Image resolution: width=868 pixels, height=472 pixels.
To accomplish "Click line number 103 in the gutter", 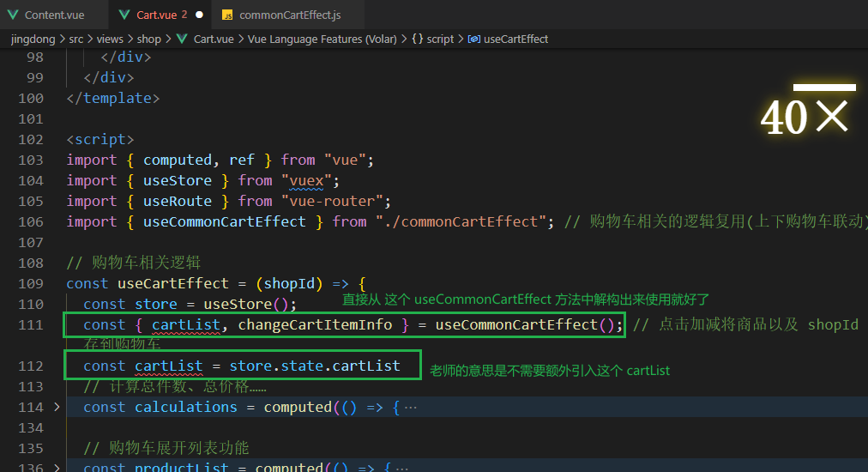I will pyautogui.click(x=31, y=160).
